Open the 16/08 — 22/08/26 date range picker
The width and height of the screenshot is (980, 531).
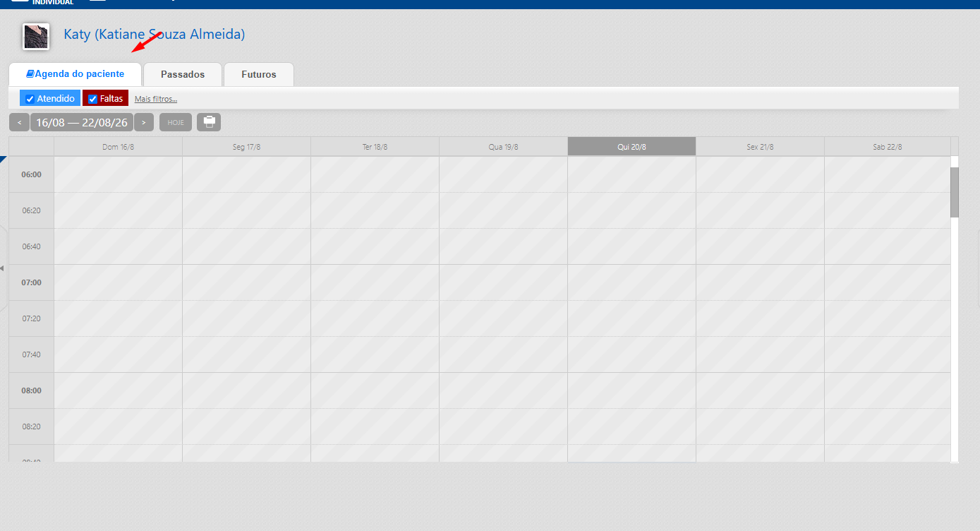pyautogui.click(x=82, y=122)
